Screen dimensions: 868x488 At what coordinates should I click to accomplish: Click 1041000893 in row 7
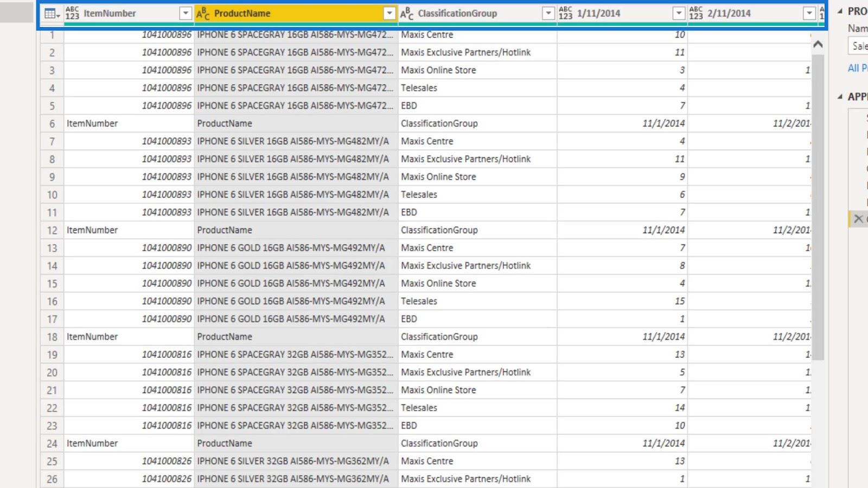pos(167,142)
